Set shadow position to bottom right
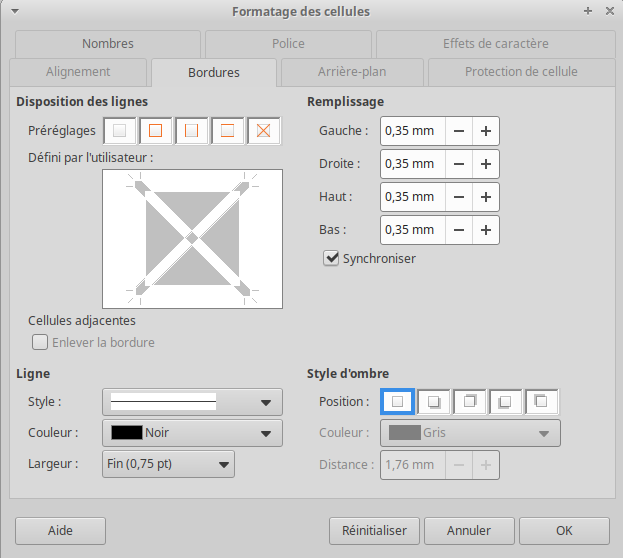 click(x=434, y=402)
